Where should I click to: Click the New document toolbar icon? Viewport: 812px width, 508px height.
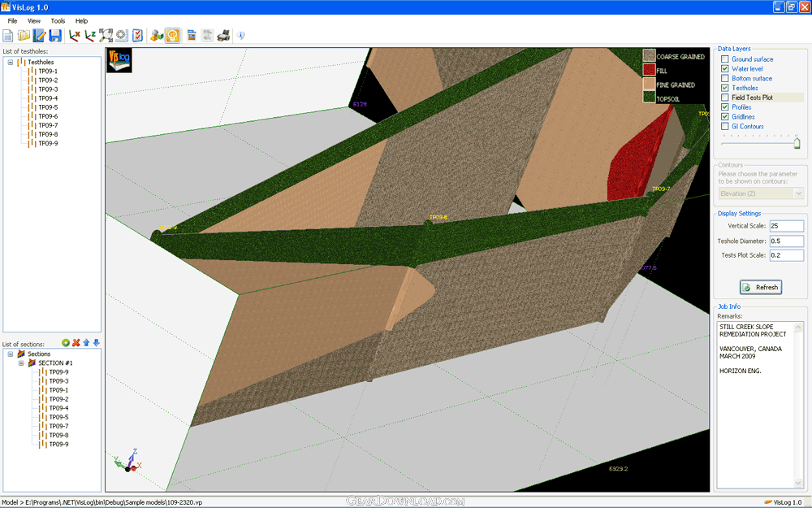tap(8, 36)
